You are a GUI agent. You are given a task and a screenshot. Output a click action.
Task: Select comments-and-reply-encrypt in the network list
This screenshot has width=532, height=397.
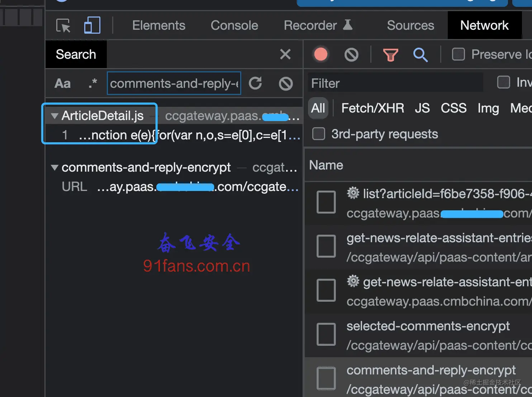[418, 377]
